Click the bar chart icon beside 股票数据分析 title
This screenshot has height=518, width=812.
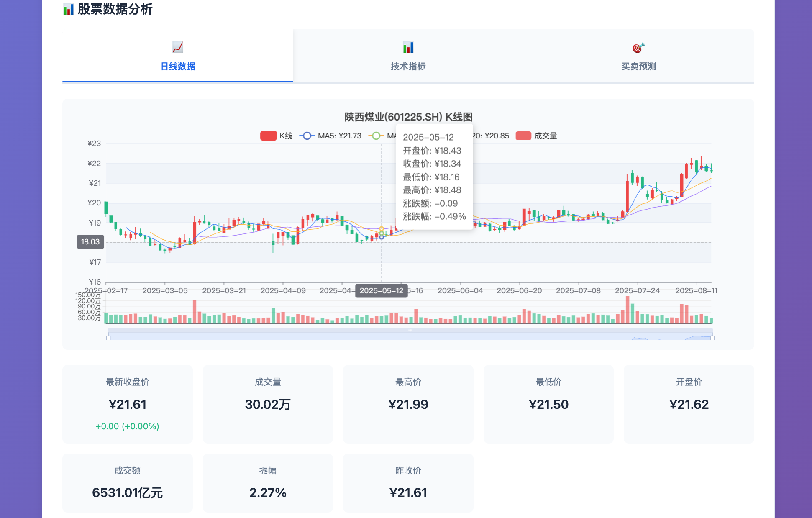tap(68, 9)
